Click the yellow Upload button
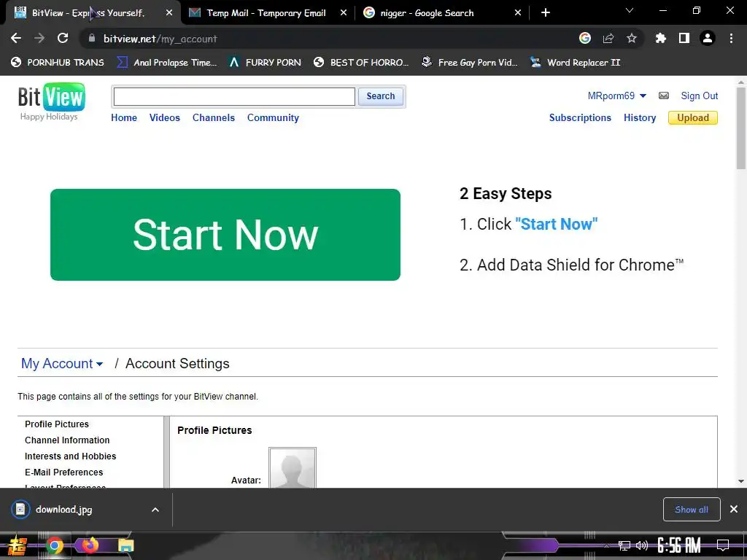Image resolution: width=747 pixels, height=560 pixels. coord(693,117)
